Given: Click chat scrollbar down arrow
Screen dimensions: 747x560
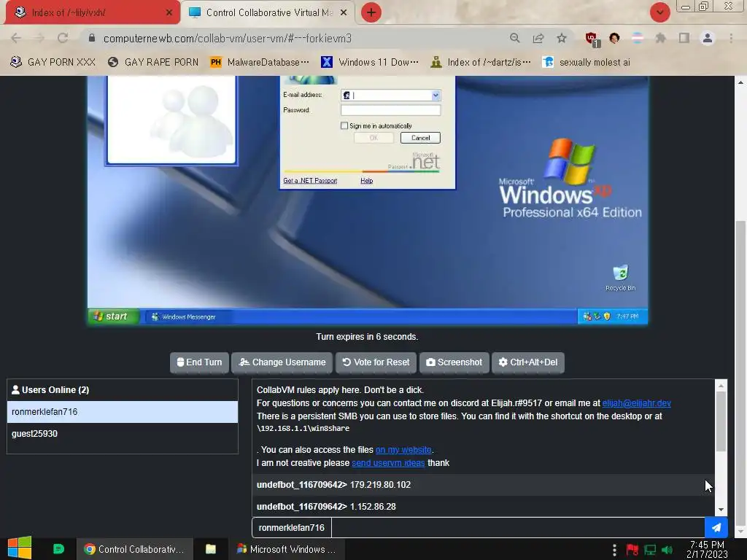Looking at the screenshot, I should coord(721,510).
